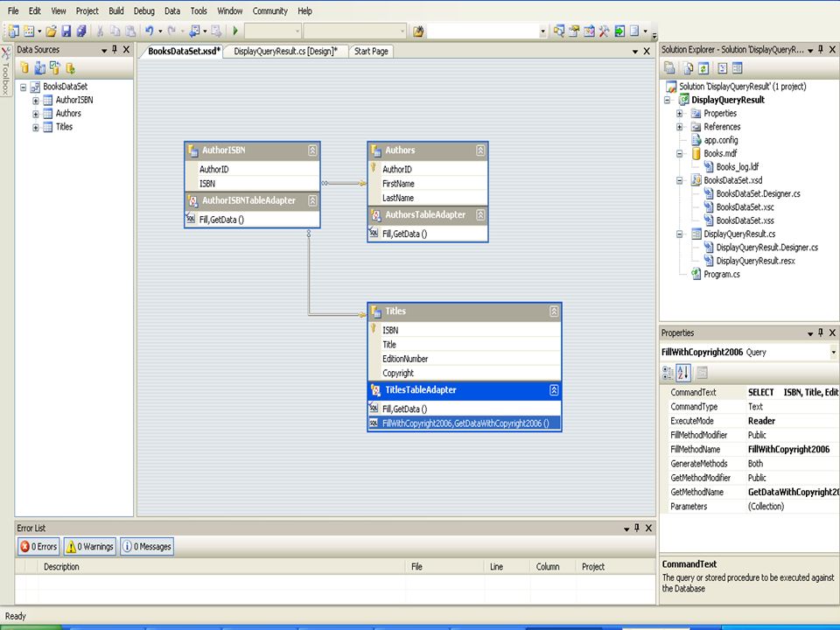Select Program.cs in Solution Explorer

[722, 274]
